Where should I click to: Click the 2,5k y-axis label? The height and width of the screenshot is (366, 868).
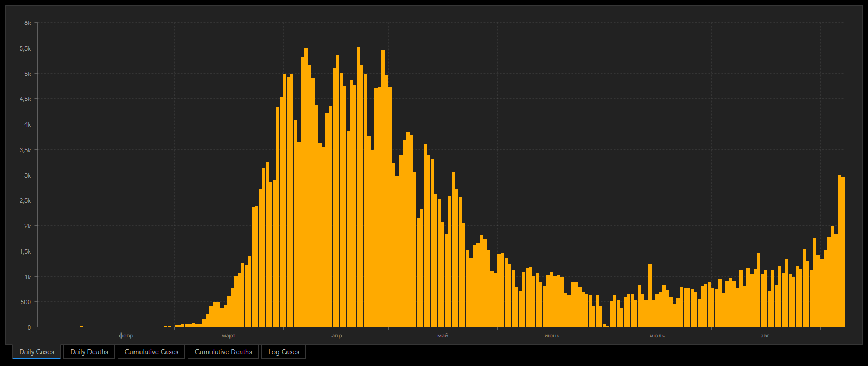[x=25, y=200]
